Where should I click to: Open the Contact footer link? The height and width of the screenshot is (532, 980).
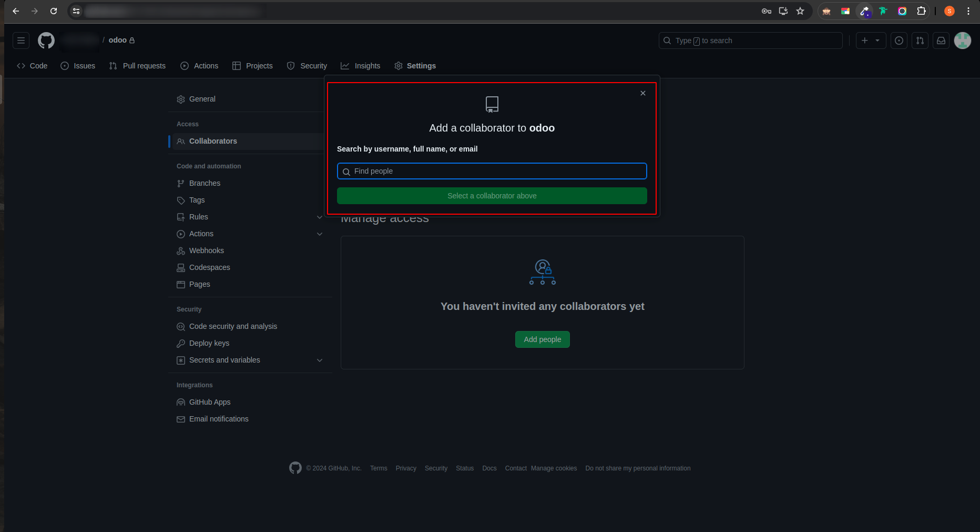pyautogui.click(x=516, y=468)
